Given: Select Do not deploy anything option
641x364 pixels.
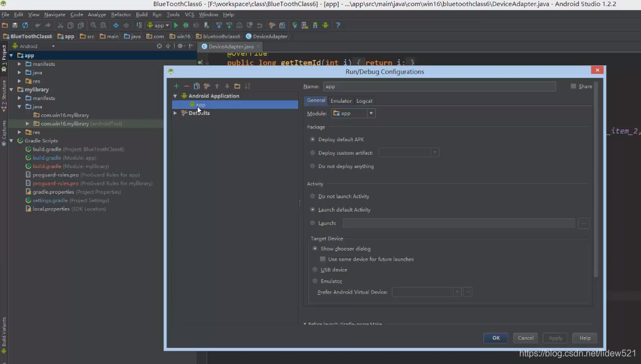Looking at the screenshot, I should coord(313,166).
